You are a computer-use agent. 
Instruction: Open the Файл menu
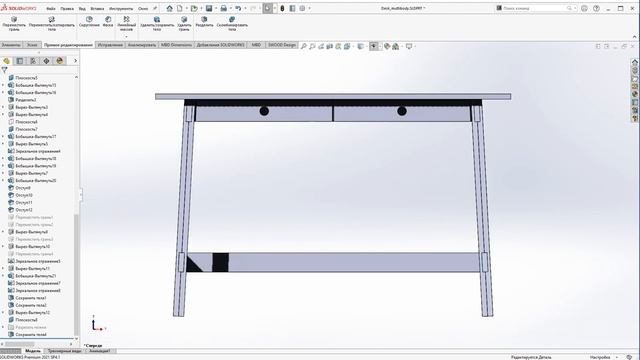pyautogui.click(x=51, y=9)
